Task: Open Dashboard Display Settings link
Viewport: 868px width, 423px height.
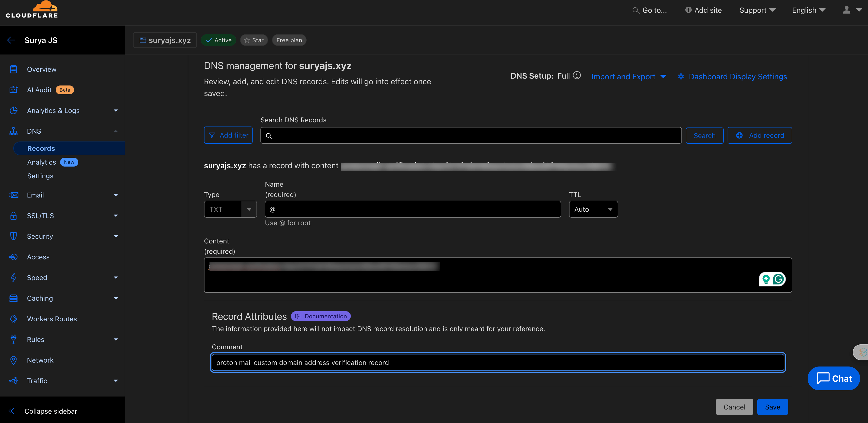Action: tap(738, 77)
